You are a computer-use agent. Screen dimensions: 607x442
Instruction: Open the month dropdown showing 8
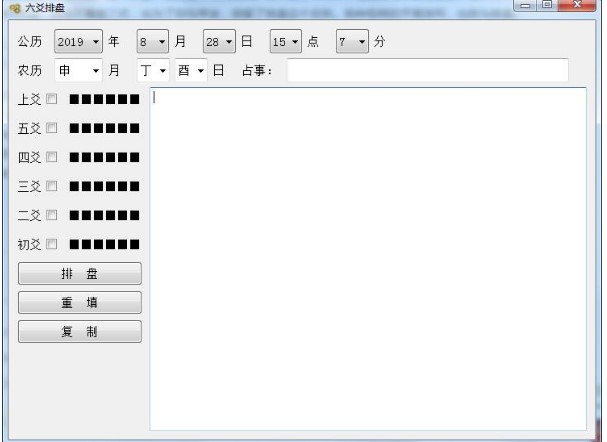pyautogui.click(x=153, y=41)
